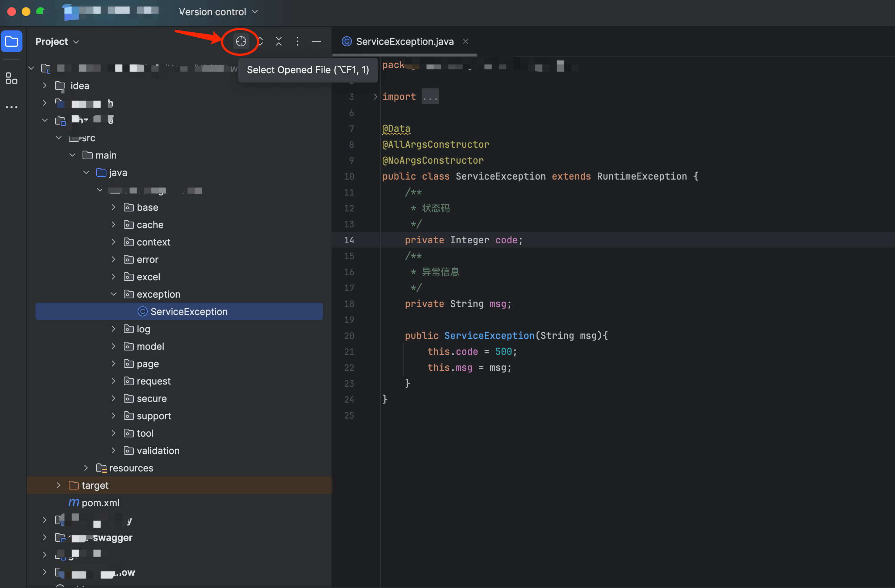Switch to ServiceException.java editor tab
Viewport: 895px width, 588px height.
click(x=405, y=42)
